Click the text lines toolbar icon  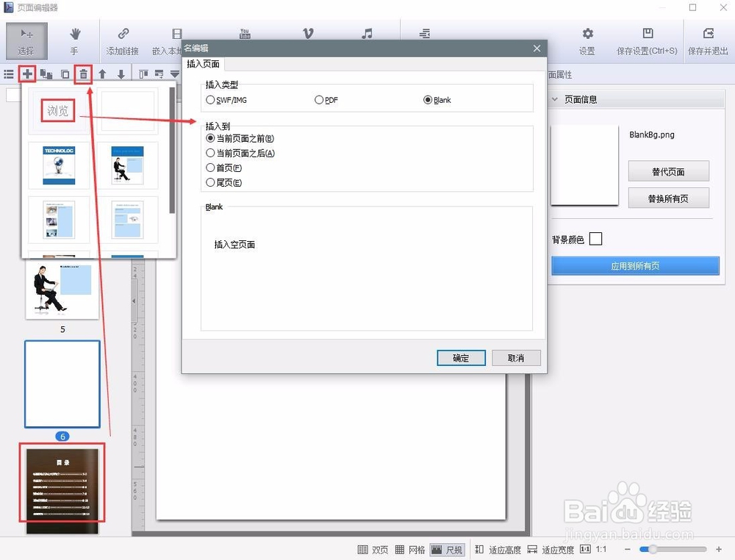tap(425, 33)
